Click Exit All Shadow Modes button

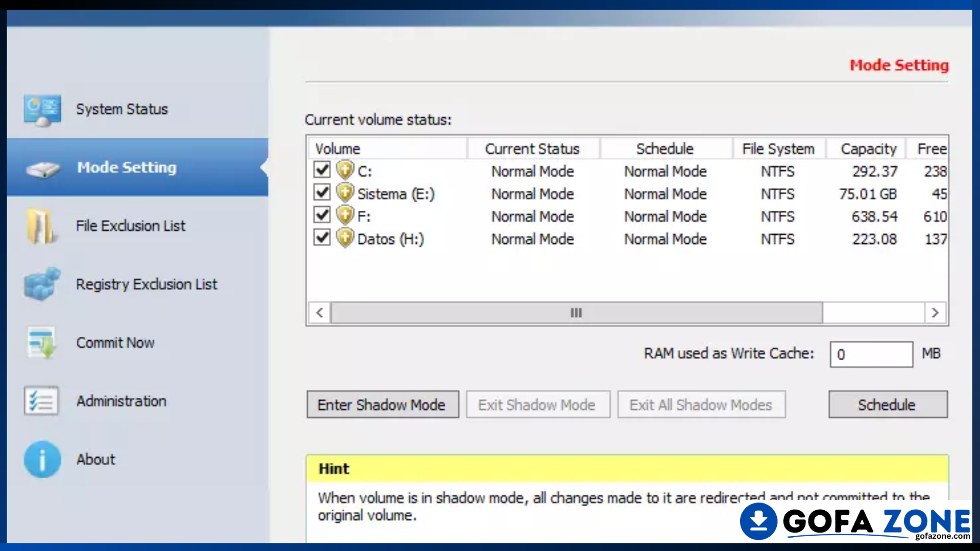[x=701, y=405]
